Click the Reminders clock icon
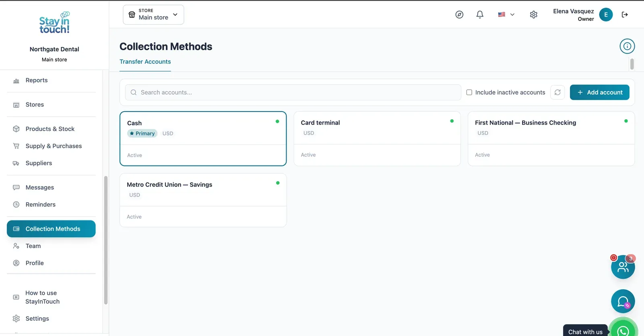The width and height of the screenshot is (644, 336). click(16, 204)
